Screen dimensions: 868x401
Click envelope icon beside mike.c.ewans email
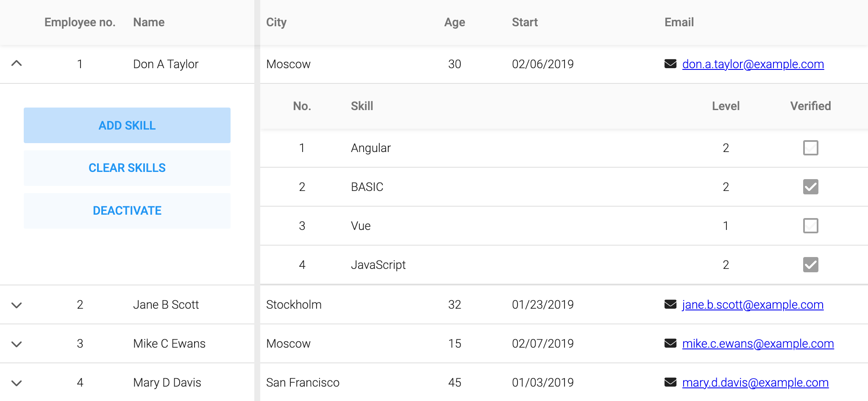click(670, 343)
